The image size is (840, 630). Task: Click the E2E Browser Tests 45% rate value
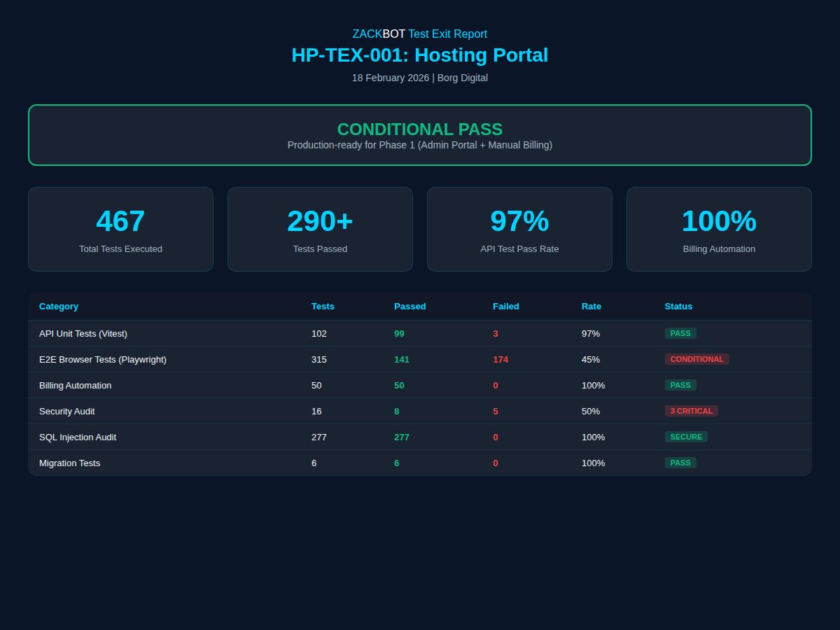click(x=590, y=359)
